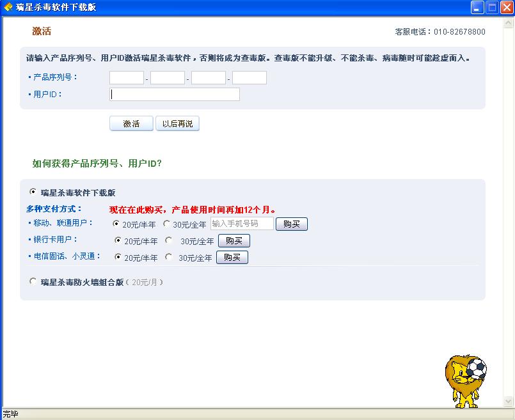Select 30元/全年 for 移动、联通用户

[166, 224]
